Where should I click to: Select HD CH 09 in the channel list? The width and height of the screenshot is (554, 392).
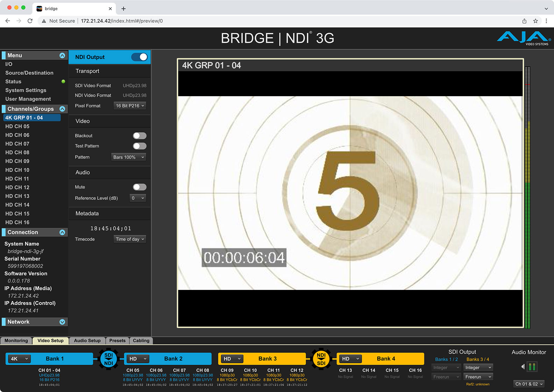coord(17,161)
